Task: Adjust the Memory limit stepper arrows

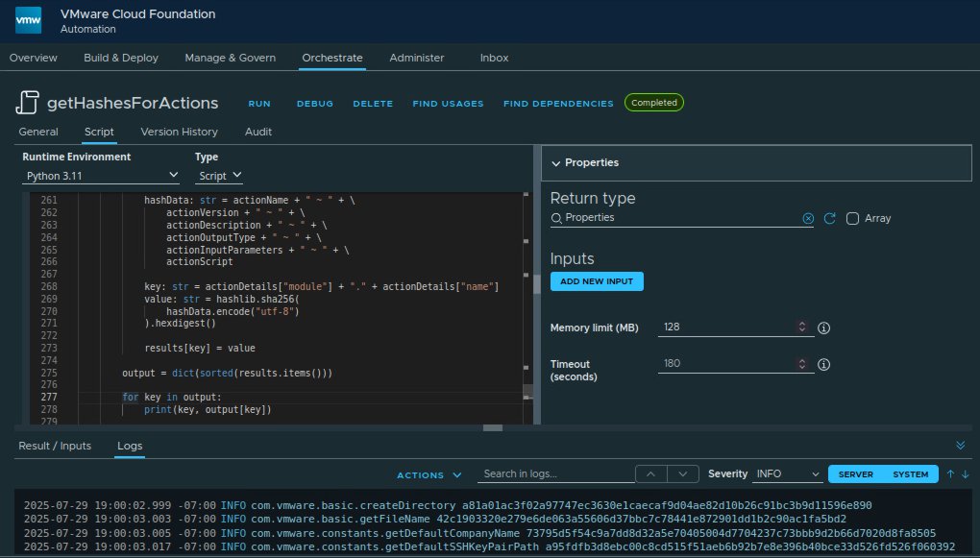Action: [802, 327]
